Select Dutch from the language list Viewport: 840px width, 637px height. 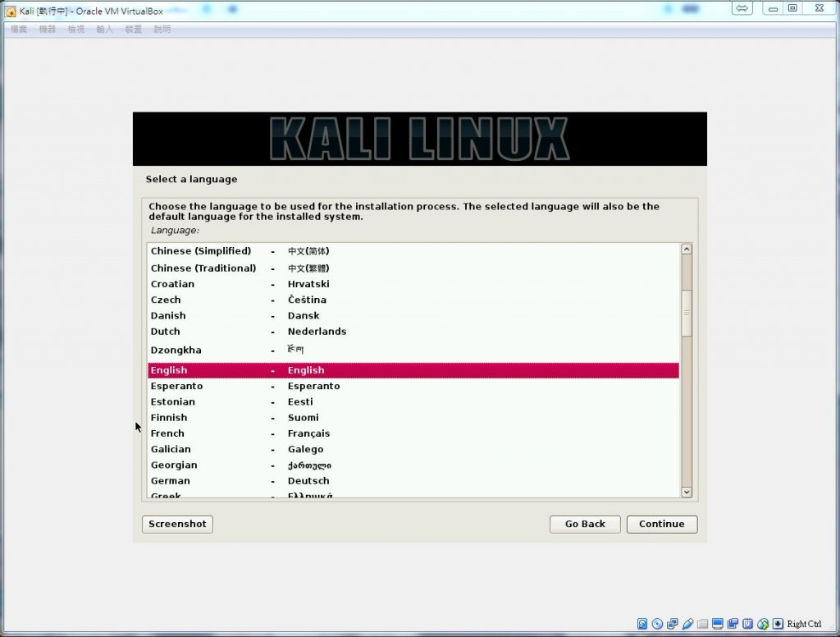pyautogui.click(x=413, y=332)
